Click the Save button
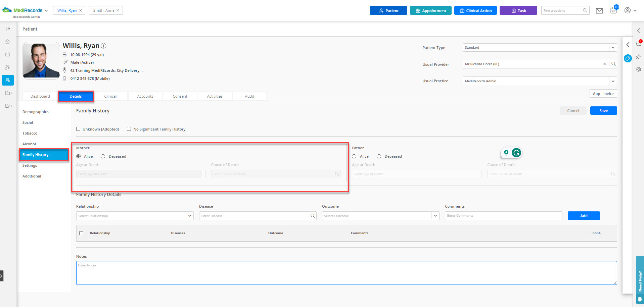The image size is (644, 307). [603, 111]
